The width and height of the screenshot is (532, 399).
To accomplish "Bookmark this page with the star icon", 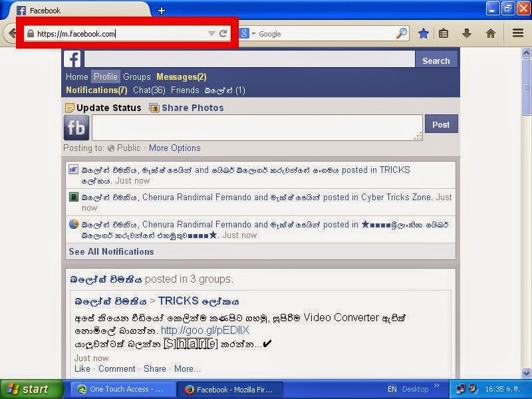I will [423, 33].
